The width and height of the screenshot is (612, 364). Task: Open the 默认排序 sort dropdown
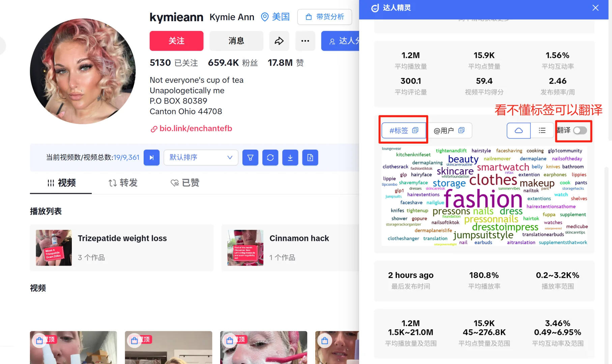201,157
